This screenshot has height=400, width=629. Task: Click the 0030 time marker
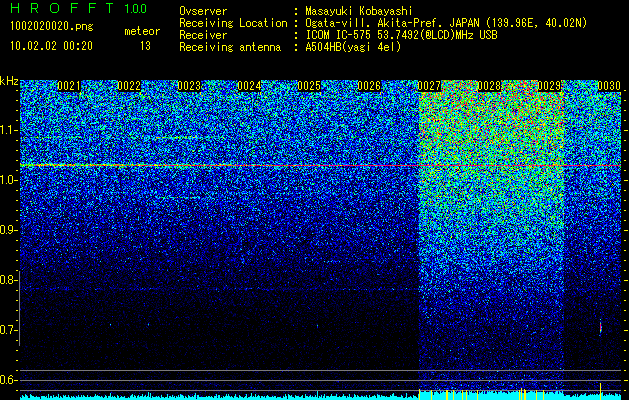[x=609, y=86]
